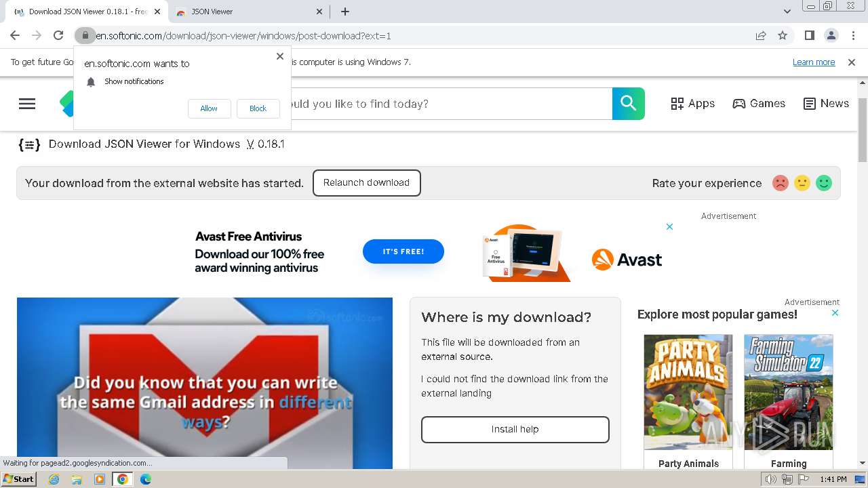Click the page vertical scrollbar
Screen dimensions: 868x488
tap(863, 130)
